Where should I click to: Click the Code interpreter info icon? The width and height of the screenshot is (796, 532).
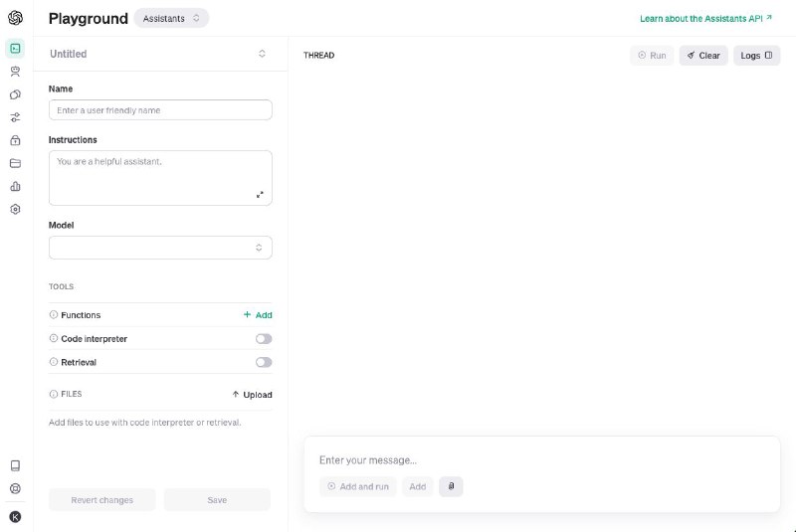coord(54,338)
